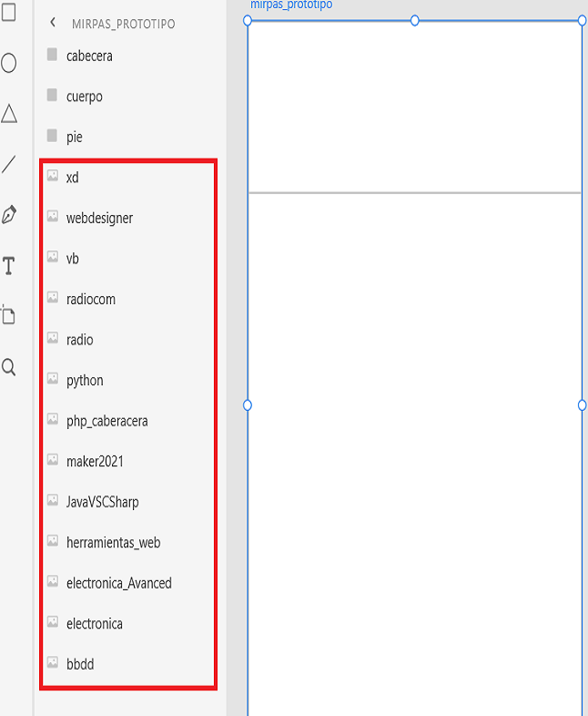
Task: Select the cuerpo layer
Action: 84,97
